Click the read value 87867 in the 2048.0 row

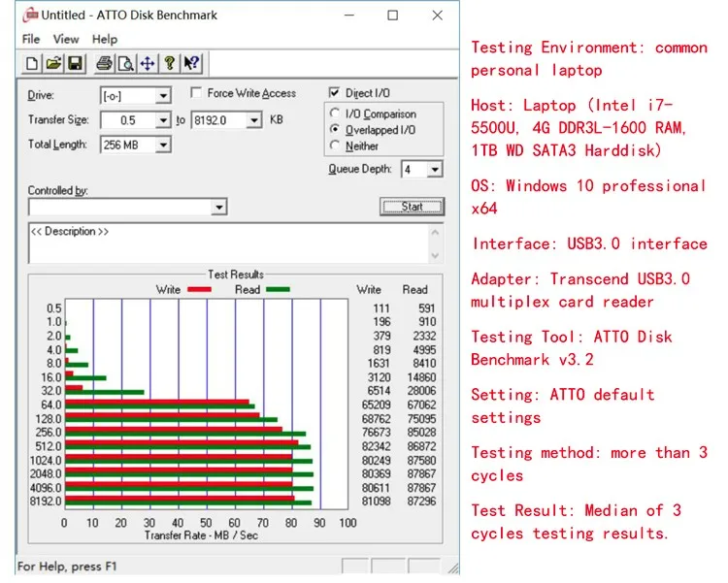pyautogui.click(x=421, y=474)
